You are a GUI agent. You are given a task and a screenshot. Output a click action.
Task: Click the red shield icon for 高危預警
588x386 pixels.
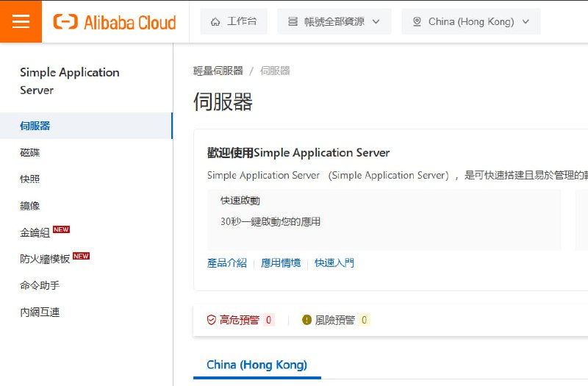pos(212,320)
